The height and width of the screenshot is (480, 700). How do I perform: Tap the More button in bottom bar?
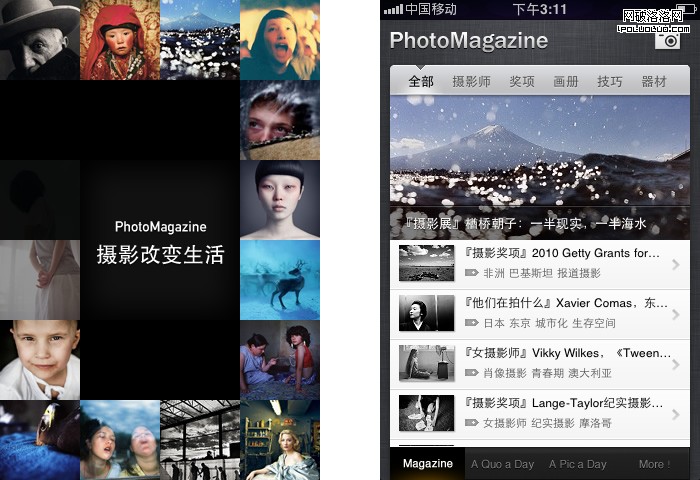tap(654, 464)
